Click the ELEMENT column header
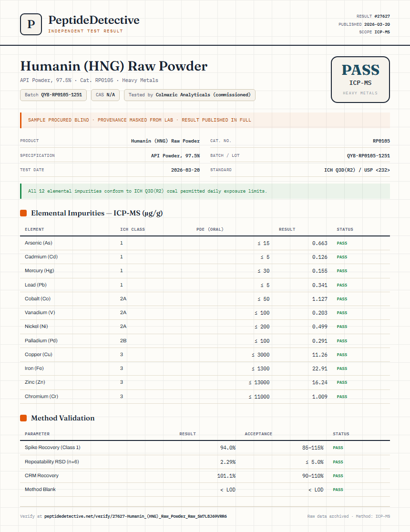 pos(34,229)
